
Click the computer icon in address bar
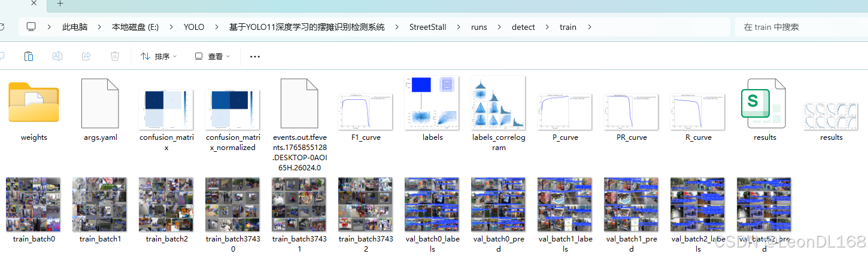click(x=31, y=27)
